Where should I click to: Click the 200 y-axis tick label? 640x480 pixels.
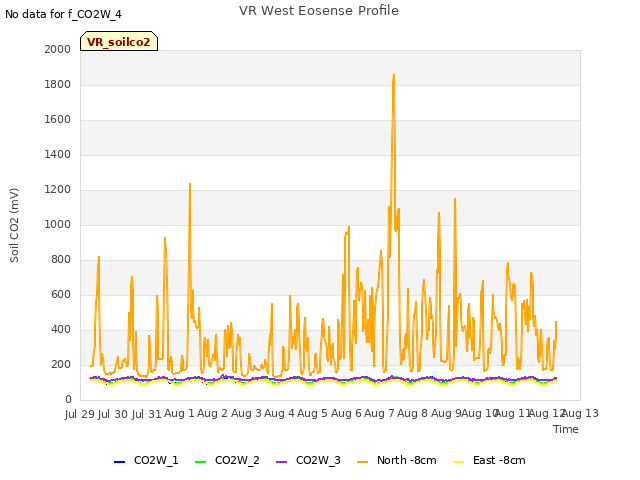(x=61, y=365)
